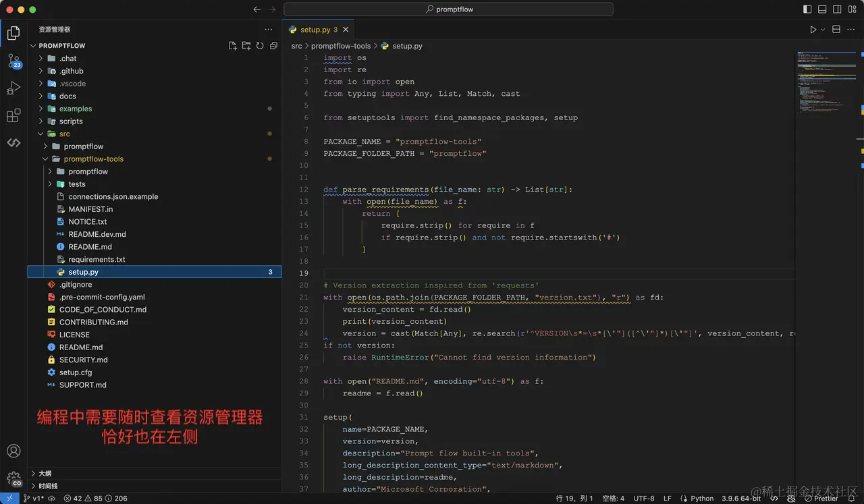This screenshot has width=864, height=504.
Task: Expand the docs folder
Action: pyautogui.click(x=41, y=96)
